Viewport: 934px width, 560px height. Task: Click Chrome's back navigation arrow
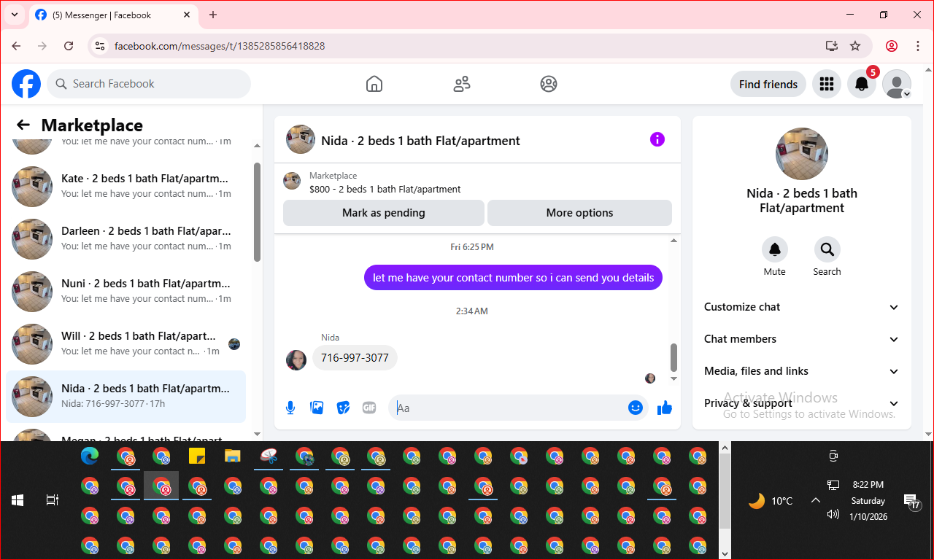coord(16,46)
